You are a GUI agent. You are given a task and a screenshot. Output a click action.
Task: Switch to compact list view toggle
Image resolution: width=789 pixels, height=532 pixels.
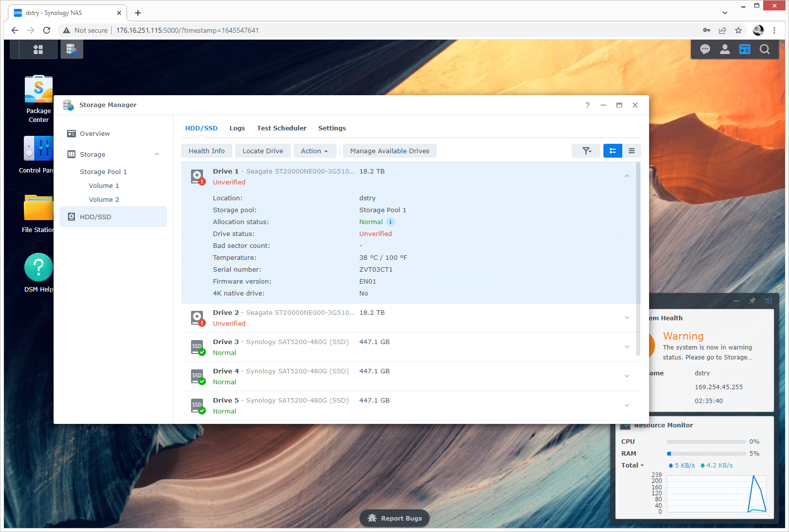point(632,151)
